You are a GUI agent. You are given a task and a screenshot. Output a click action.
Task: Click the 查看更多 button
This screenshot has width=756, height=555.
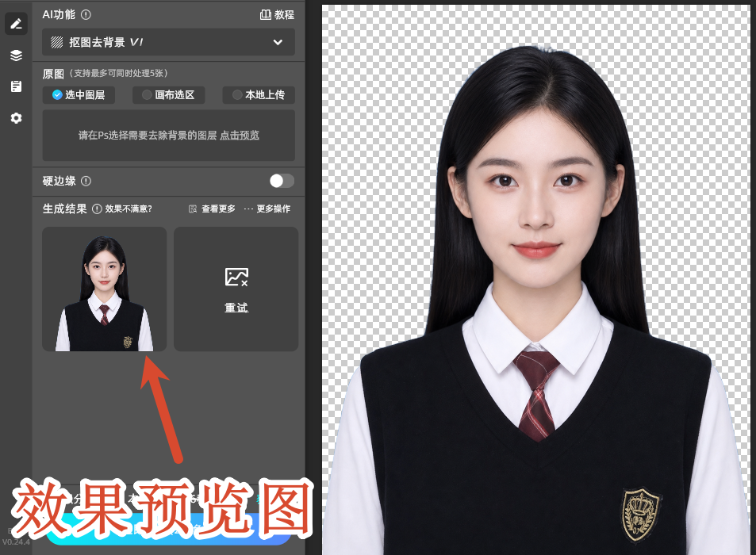218,209
